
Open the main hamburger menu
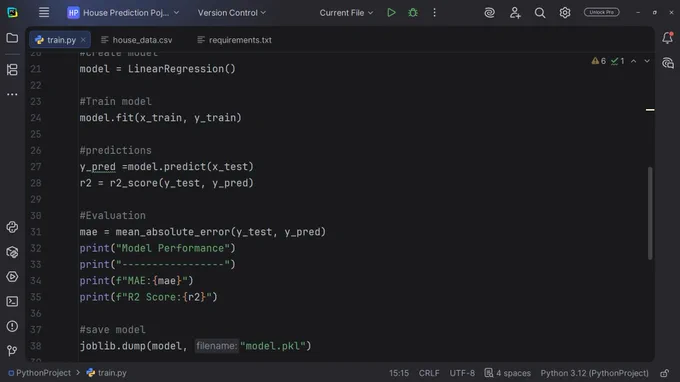point(44,13)
